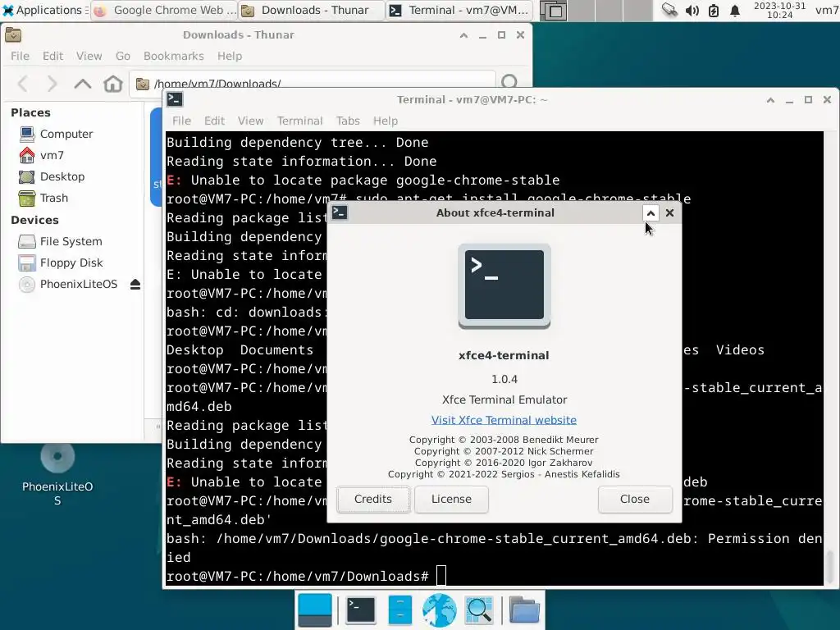Open the Terminal window View menu
This screenshot has height=630, width=840.
click(251, 121)
